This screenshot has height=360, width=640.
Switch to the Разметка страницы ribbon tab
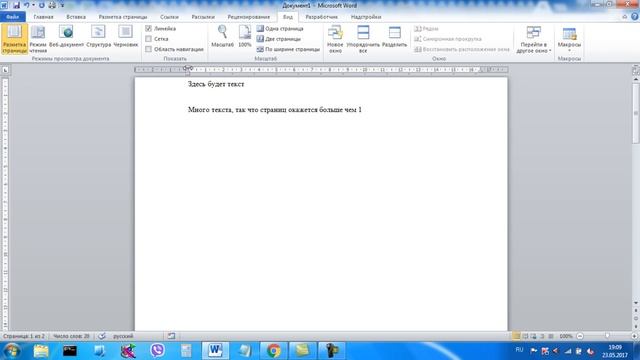(123, 17)
